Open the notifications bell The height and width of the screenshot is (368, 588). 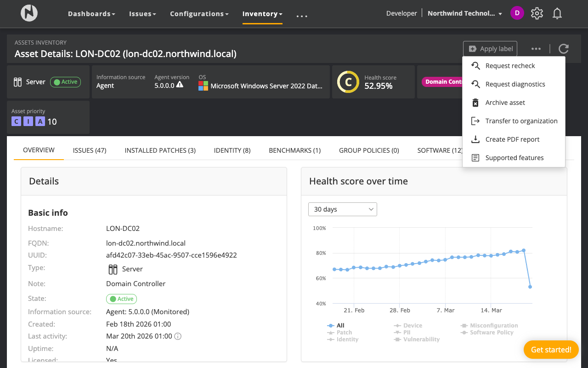point(557,13)
